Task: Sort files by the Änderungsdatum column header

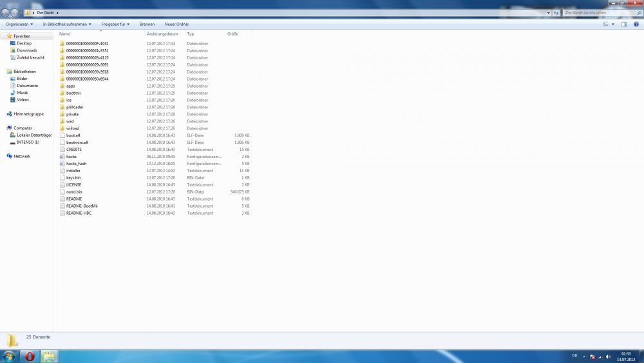Action: click(162, 34)
